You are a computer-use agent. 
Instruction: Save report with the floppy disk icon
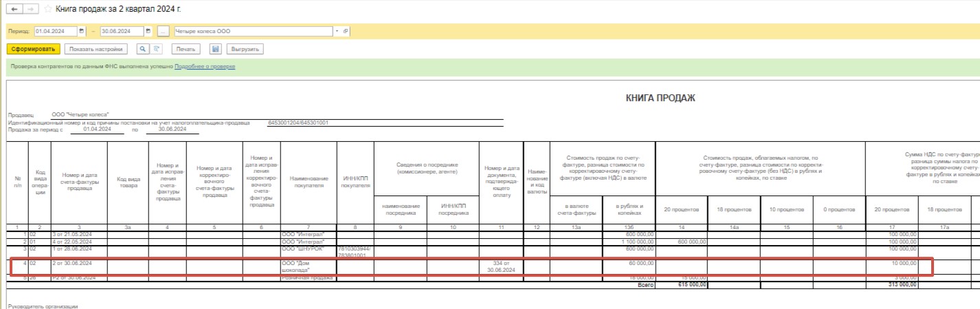(215, 49)
